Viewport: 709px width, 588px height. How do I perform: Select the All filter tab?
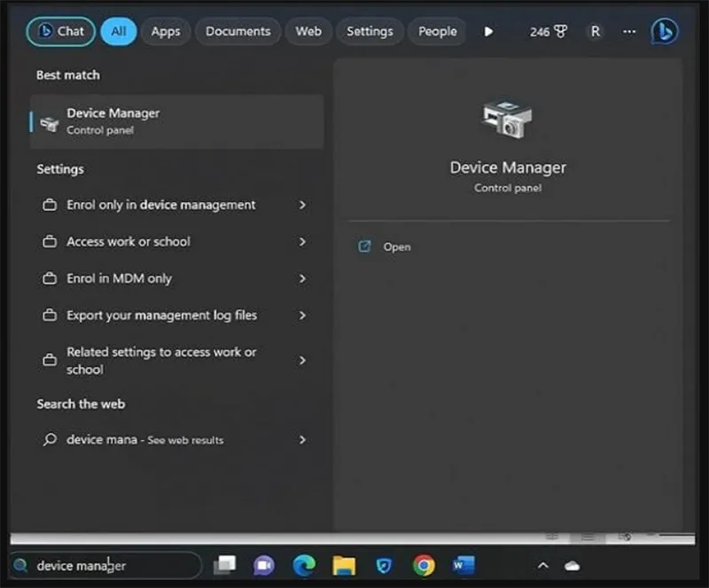tap(119, 31)
